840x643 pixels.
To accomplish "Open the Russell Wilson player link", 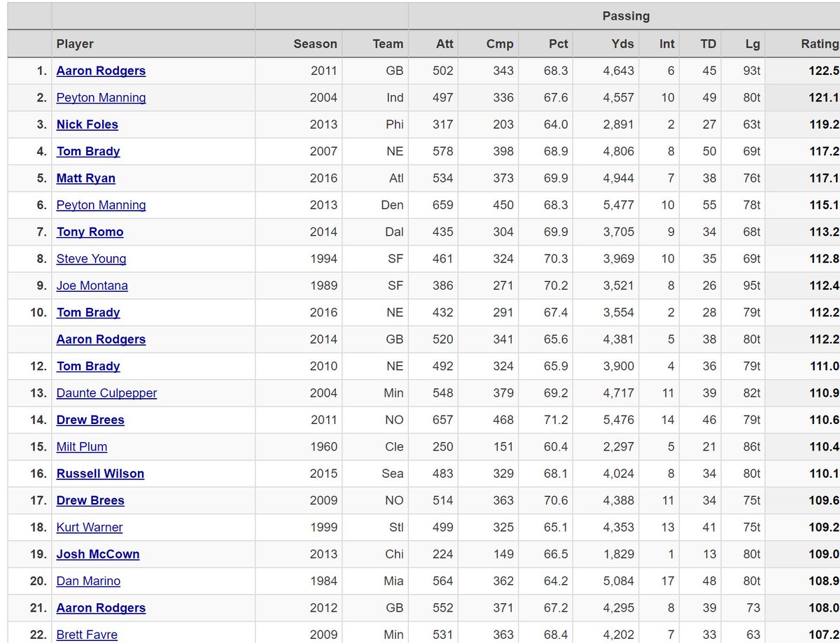I will click(100, 474).
